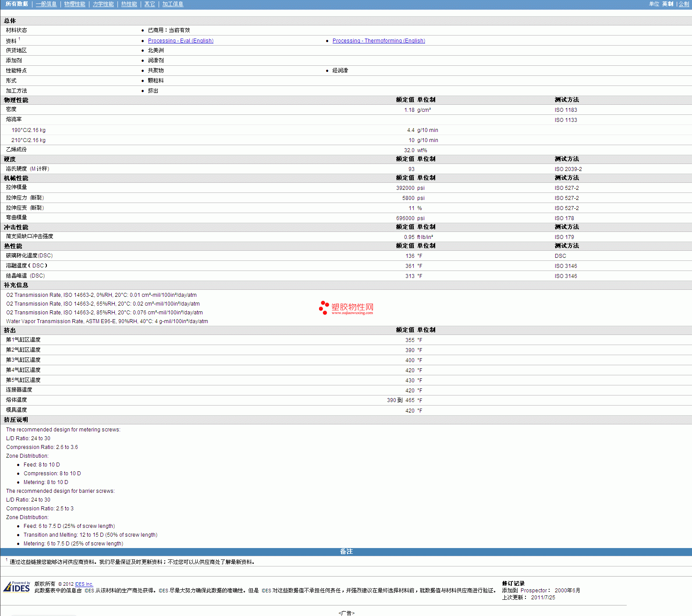Click the red-dot 塑胶物性网 watermark logo

click(x=346, y=308)
